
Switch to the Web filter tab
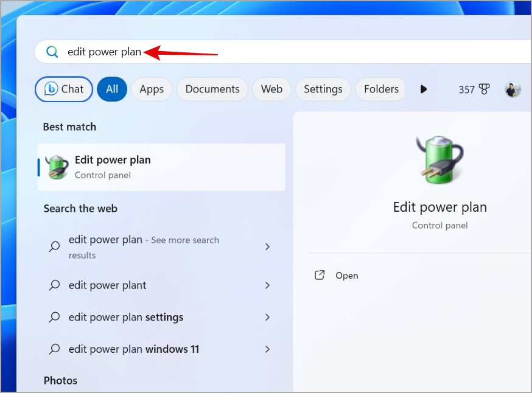[x=271, y=89]
